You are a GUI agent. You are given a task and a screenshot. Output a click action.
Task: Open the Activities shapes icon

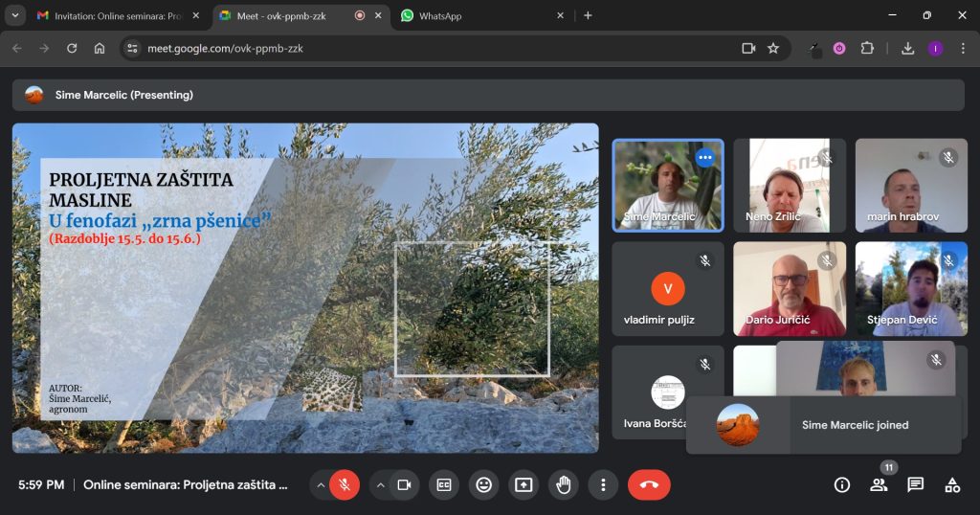[x=952, y=485]
